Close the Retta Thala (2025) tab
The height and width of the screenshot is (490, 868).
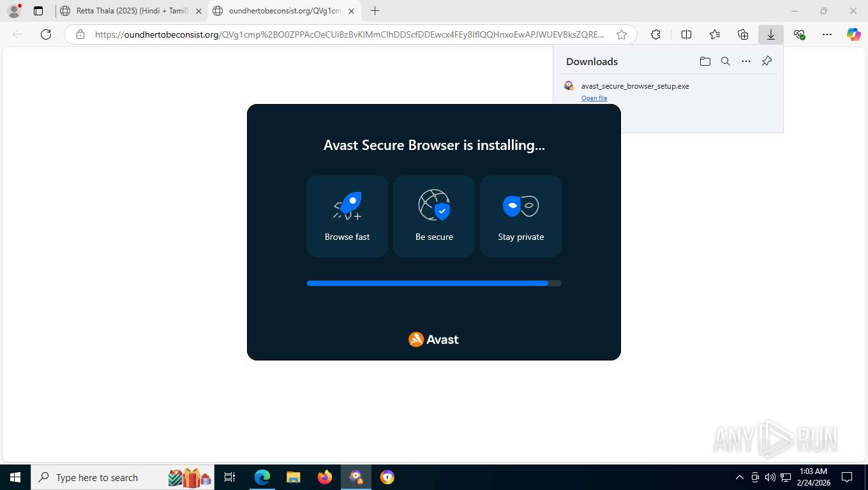click(x=198, y=11)
